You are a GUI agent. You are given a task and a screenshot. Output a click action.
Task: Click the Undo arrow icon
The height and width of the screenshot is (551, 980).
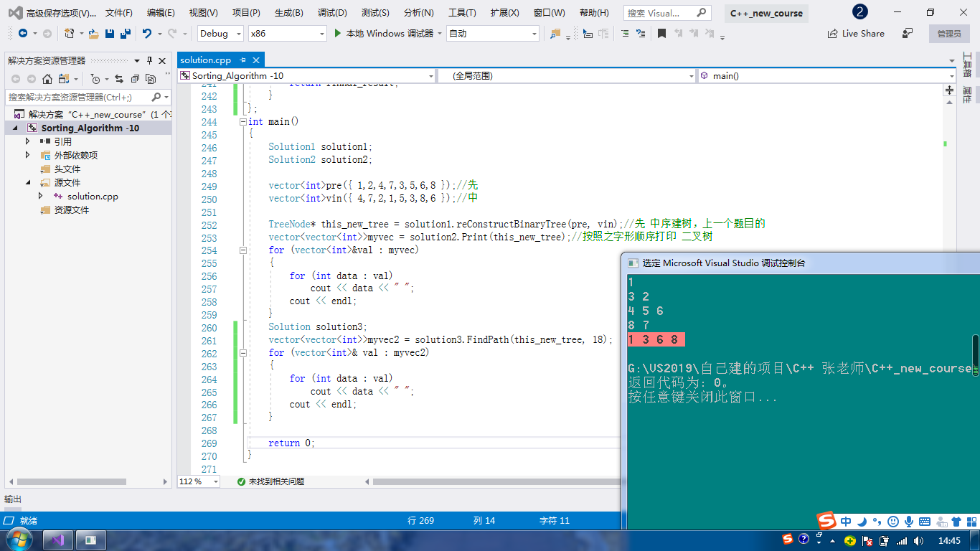pos(147,34)
